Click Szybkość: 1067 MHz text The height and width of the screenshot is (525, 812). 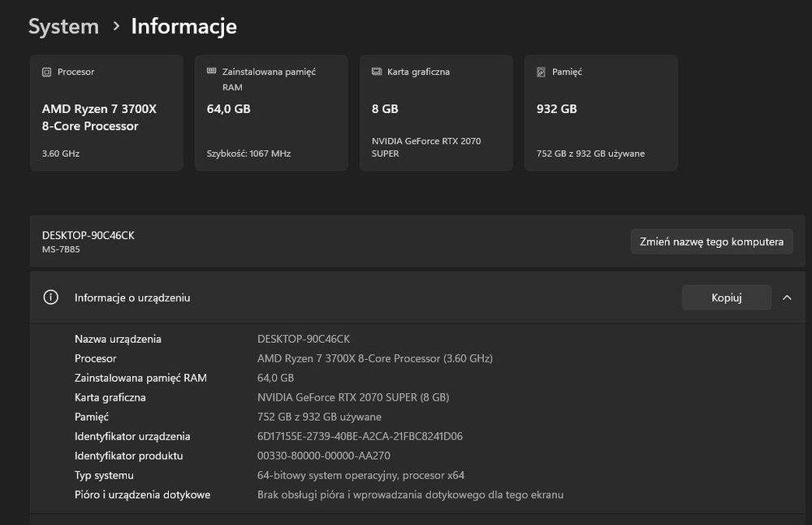[248, 154]
